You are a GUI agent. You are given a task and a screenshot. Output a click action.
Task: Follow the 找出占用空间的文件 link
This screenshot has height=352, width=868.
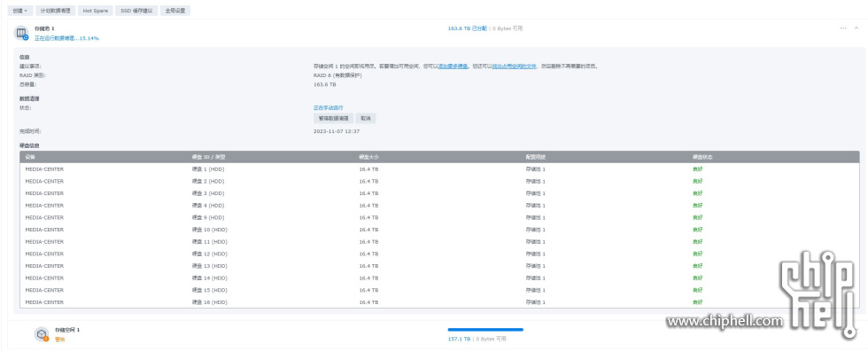pos(515,66)
